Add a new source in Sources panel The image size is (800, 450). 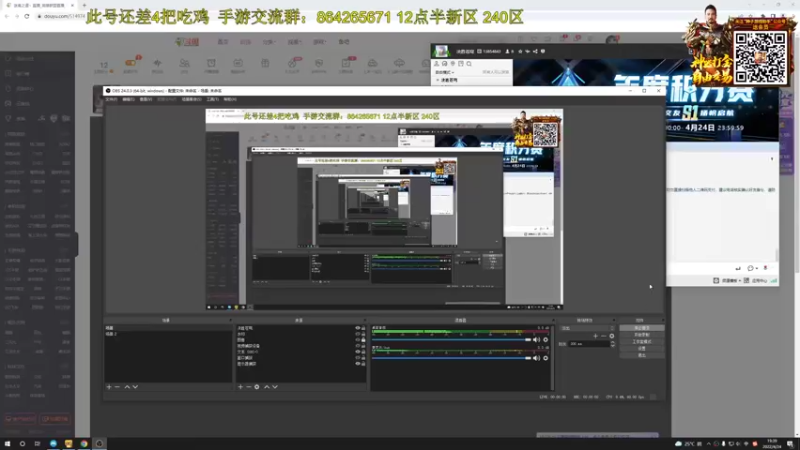[240, 387]
